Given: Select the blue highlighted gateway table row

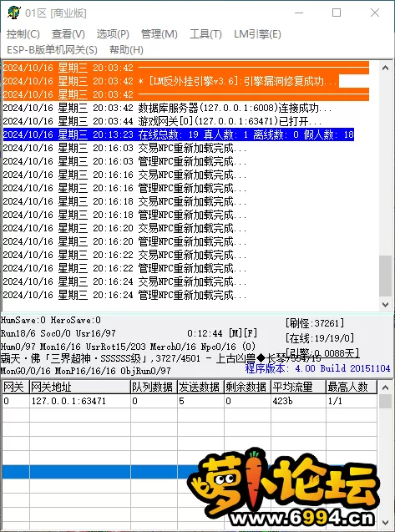Looking at the screenshot, I should (x=190, y=472).
